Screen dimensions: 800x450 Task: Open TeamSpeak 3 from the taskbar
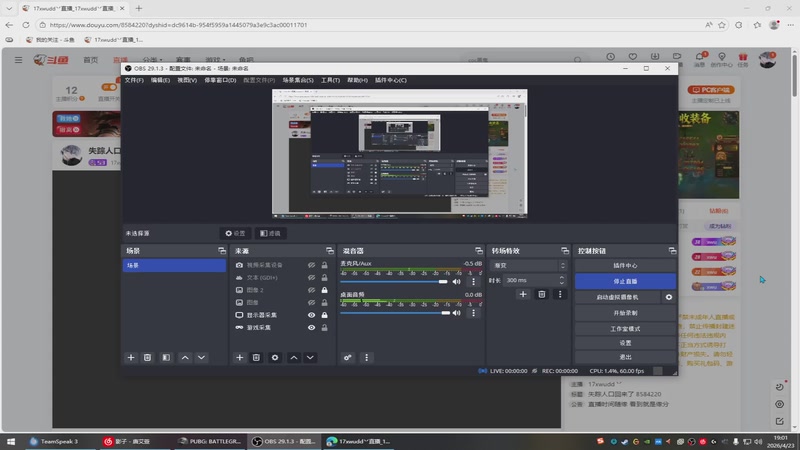point(54,441)
